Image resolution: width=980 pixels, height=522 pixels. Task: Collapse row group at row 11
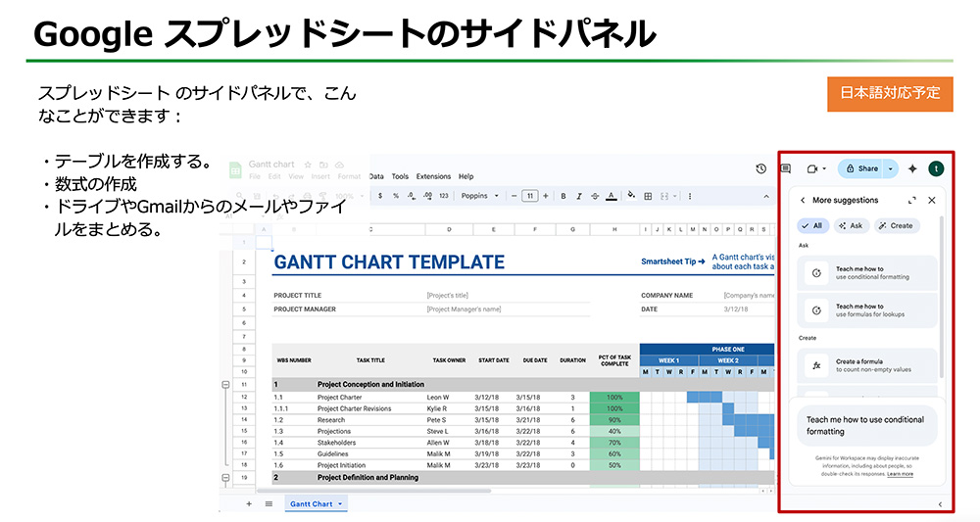click(x=225, y=385)
